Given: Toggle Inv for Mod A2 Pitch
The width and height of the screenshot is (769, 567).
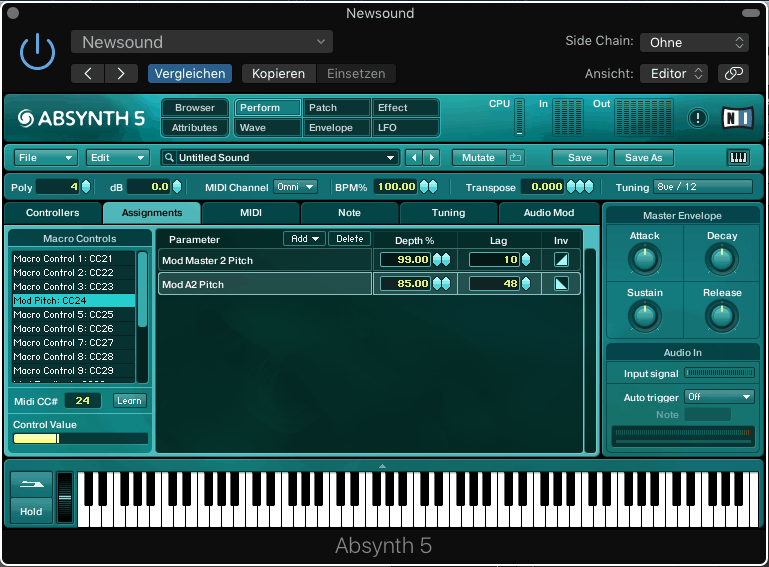Looking at the screenshot, I should click(561, 284).
